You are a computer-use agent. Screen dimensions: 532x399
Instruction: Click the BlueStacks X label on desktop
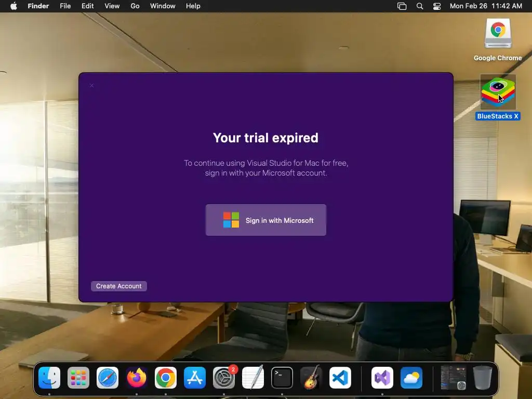498,116
